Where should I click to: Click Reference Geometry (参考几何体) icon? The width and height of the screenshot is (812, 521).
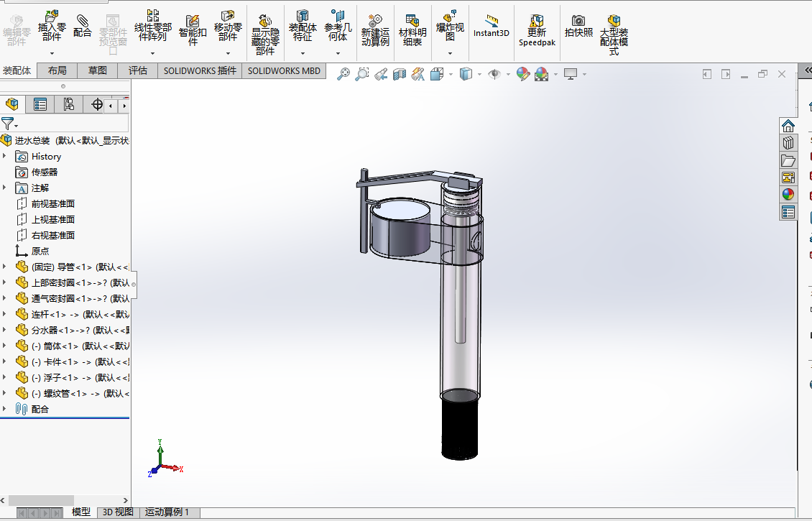tap(338, 26)
